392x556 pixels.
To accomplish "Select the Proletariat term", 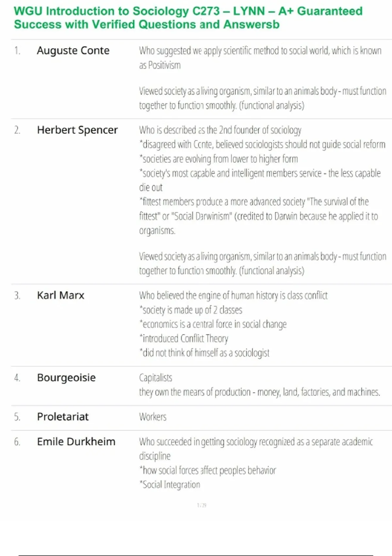I will [x=63, y=417].
